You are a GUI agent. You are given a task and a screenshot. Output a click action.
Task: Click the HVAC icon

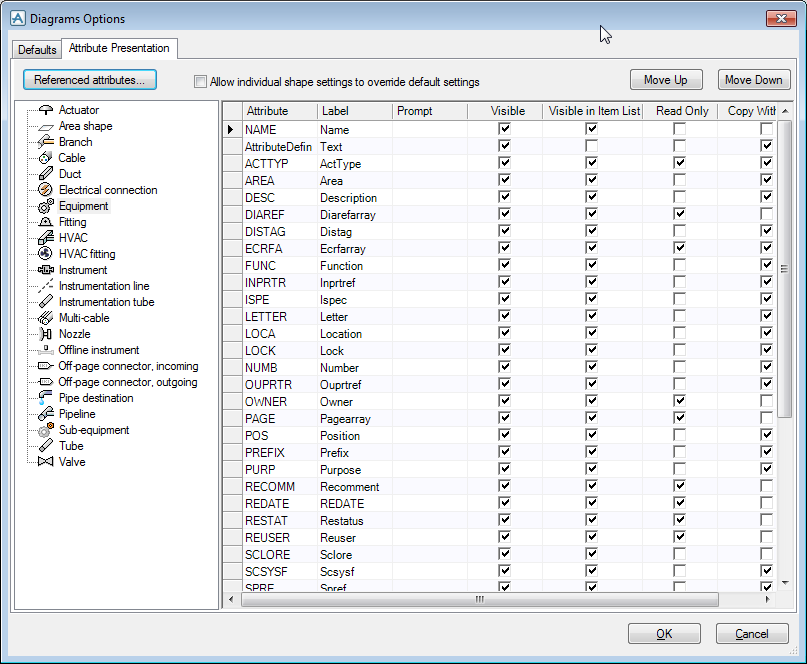click(46, 238)
